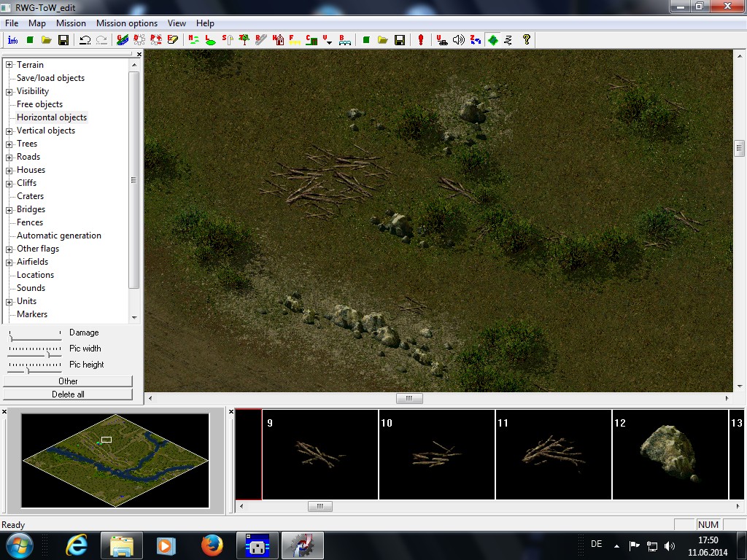Expand the Trees tree node
The width and height of the screenshot is (747, 560).
point(9,144)
